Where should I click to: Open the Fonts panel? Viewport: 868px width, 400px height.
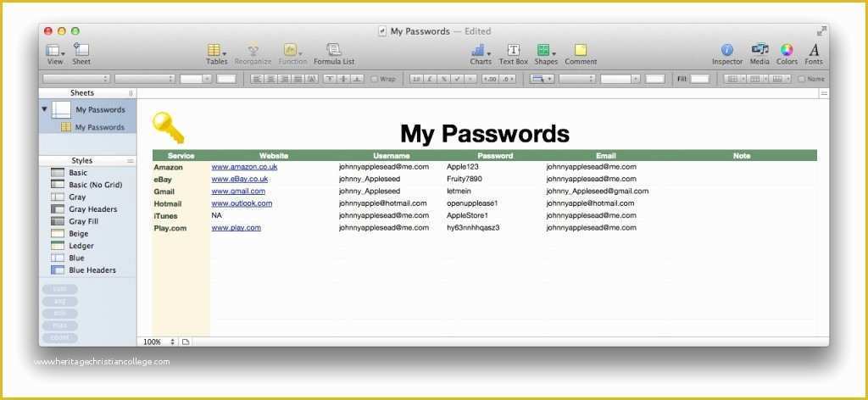click(814, 54)
